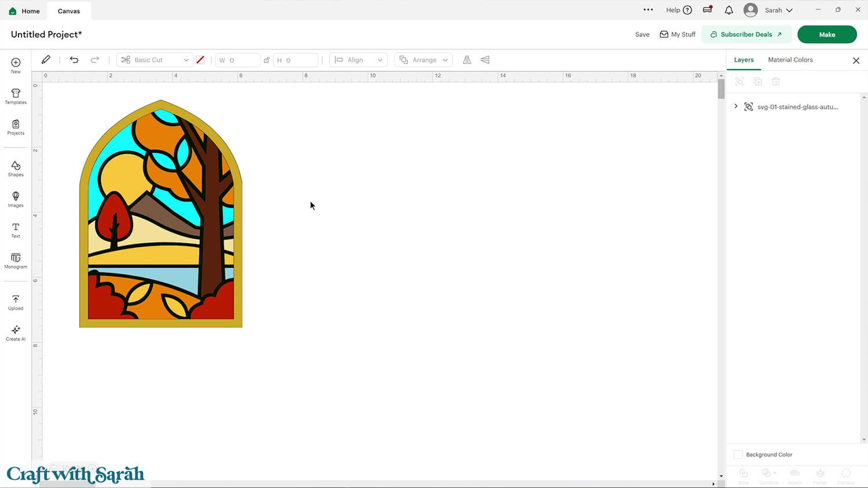The width and height of the screenshot is (868, 488).
Task: Toggle the aspect ratio lock between width and height
Action: pos(267,60)
